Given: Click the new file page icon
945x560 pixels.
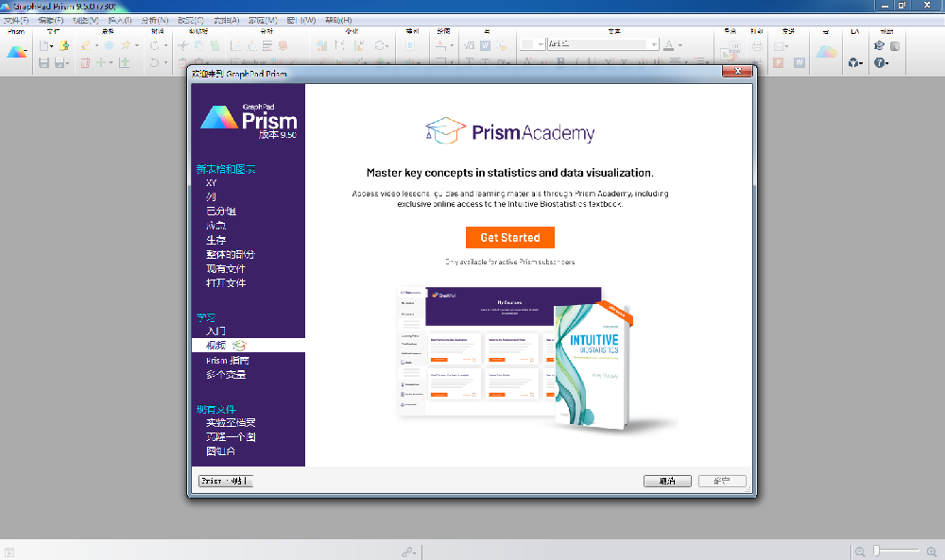Looking at the screenshot, I should 43,45.
